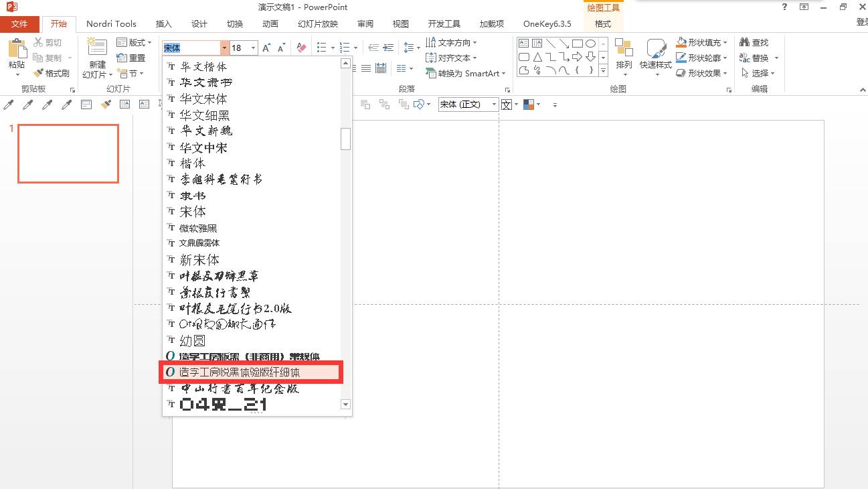Select the text box shape in the shape gallery
Image resolution: width=868 pixels, height=489 pixels.
(523, 44)
